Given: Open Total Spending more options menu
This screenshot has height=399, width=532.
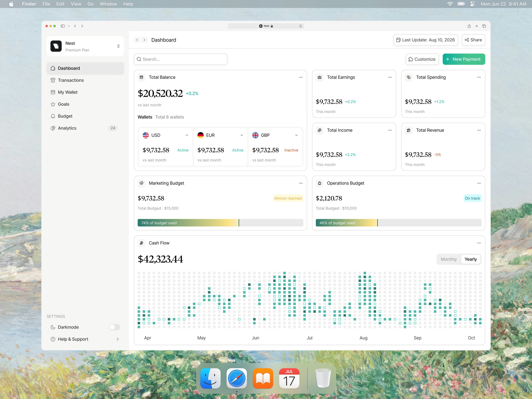Looking at the screenshot, I should click(479, 77).
